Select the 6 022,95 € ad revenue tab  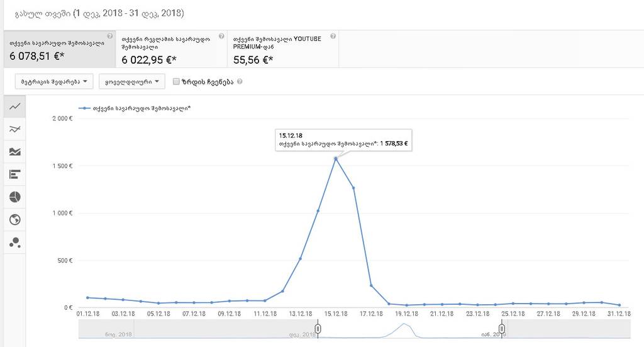171,49
